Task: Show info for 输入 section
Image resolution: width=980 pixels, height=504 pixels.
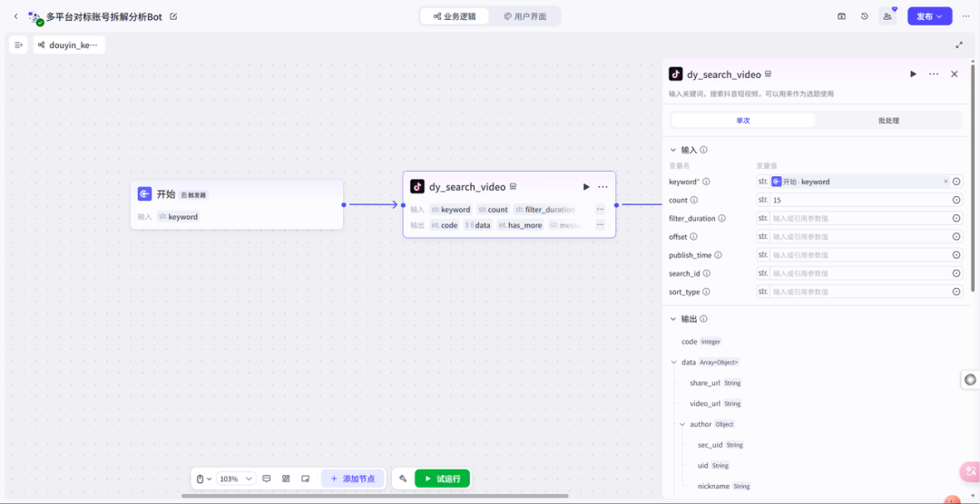Action: [x=704, y=150]
